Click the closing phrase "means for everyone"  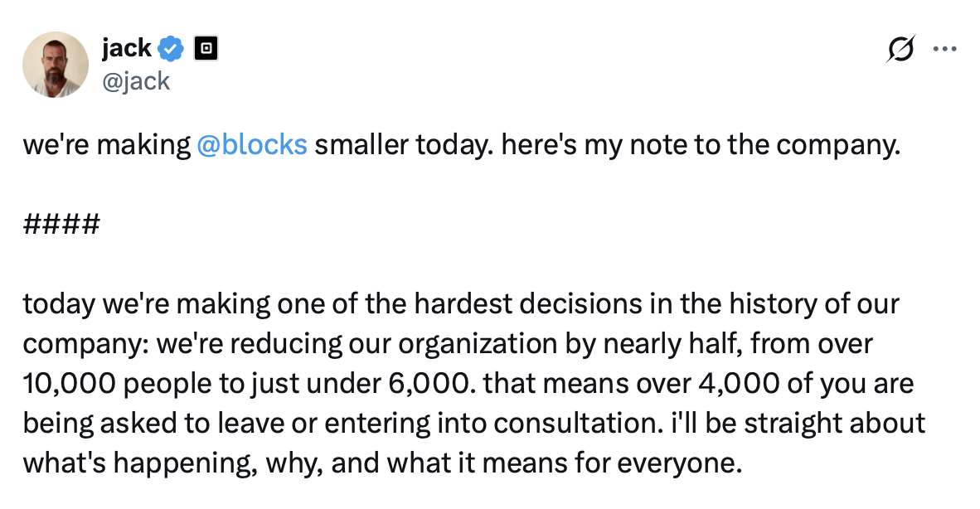tap(631, 463)
